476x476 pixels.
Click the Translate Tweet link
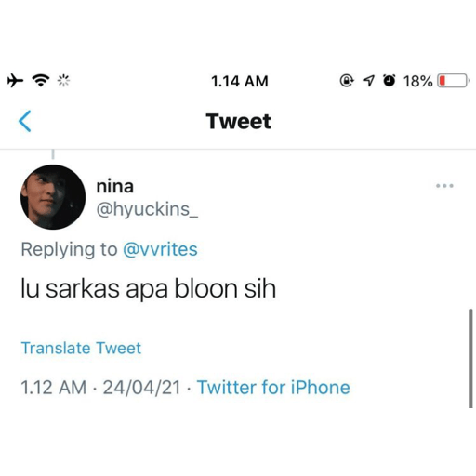click(81, 348)
